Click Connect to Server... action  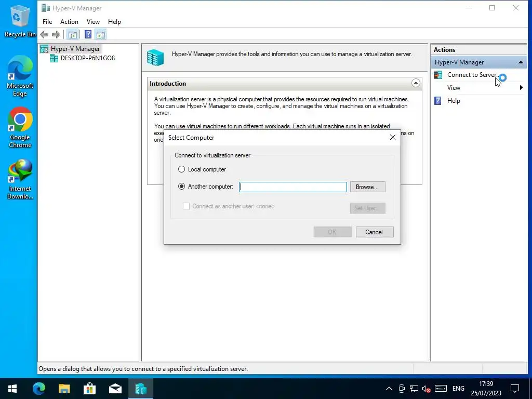(x=473, y=75)
